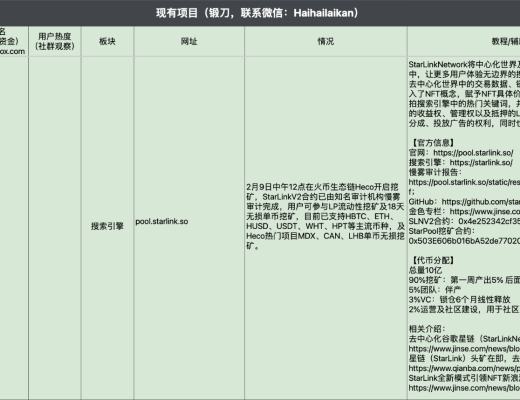Click the 5%团队 line
This screenshot has height=400, width=520.
pyautogui.click(x=435, y=290)
